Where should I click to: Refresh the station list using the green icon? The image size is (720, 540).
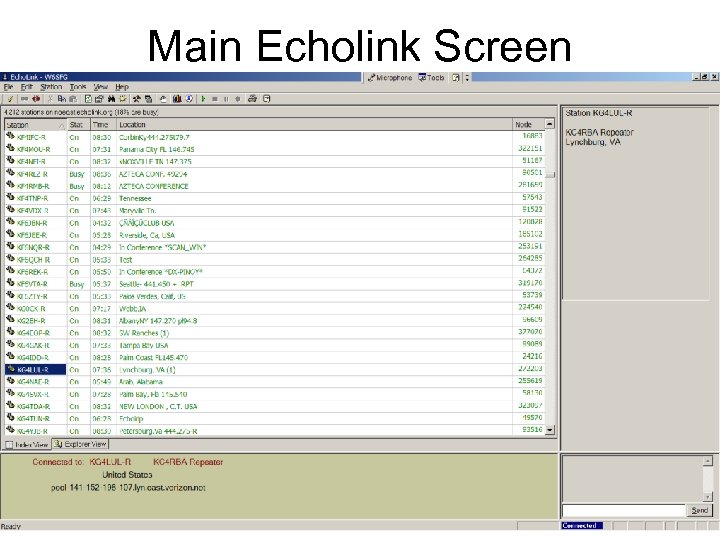88,99
